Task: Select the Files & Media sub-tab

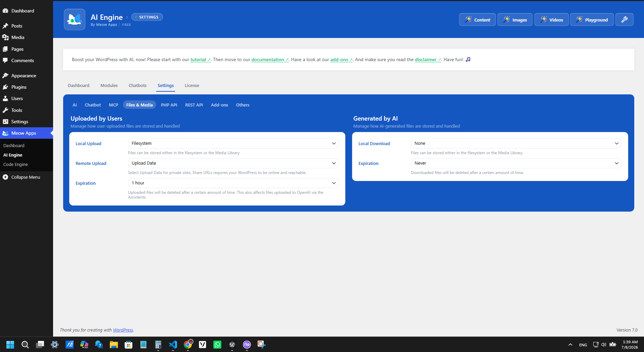Action: tap(139, 105)
